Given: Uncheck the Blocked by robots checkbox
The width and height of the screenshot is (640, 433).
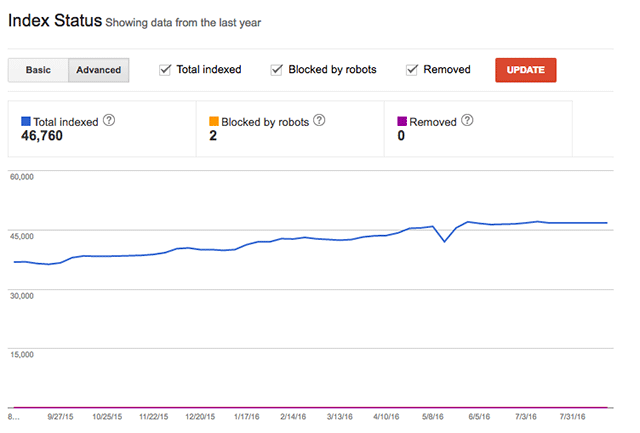Looking at the screenshot, I should (x=277, y=70).
